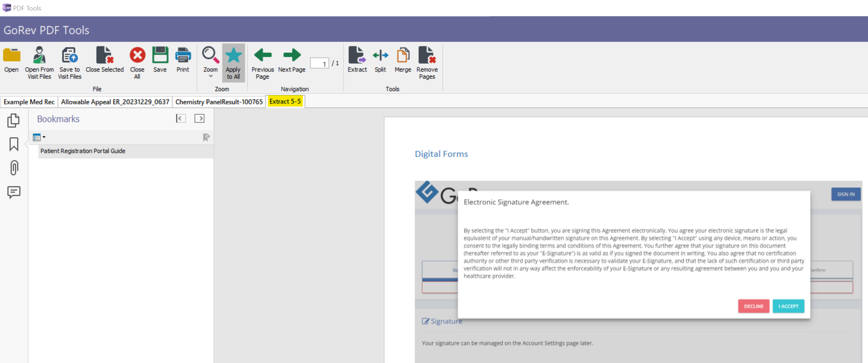868x363 pixels.
Task: Close the selected document with Close Selected
Action: coord(105,60)
